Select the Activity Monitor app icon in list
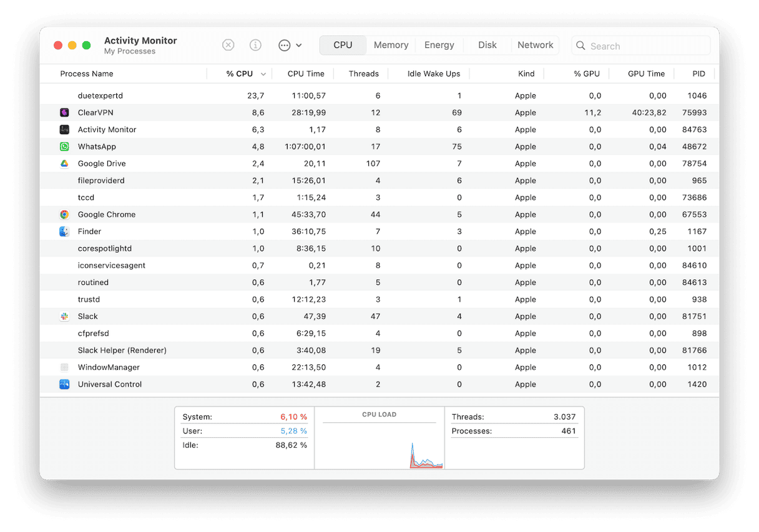The height and width of the screenshot is (532, 759). point(64,130)
